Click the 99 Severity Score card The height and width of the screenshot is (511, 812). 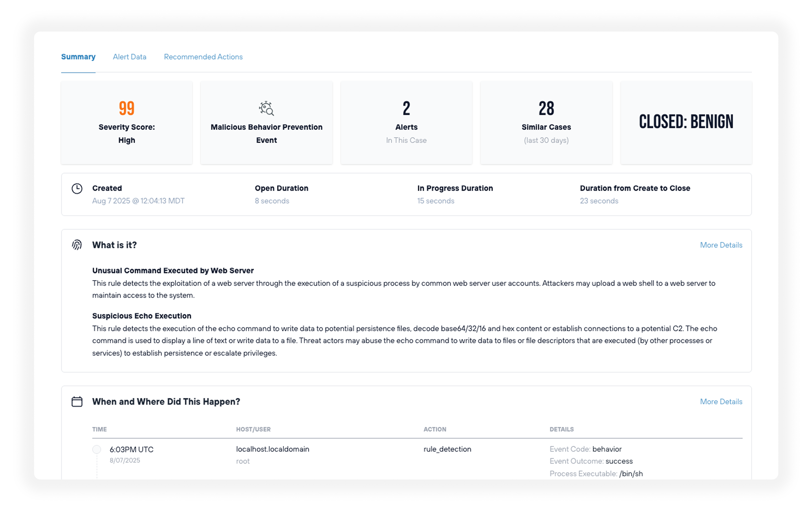click(x=127, y=123)
